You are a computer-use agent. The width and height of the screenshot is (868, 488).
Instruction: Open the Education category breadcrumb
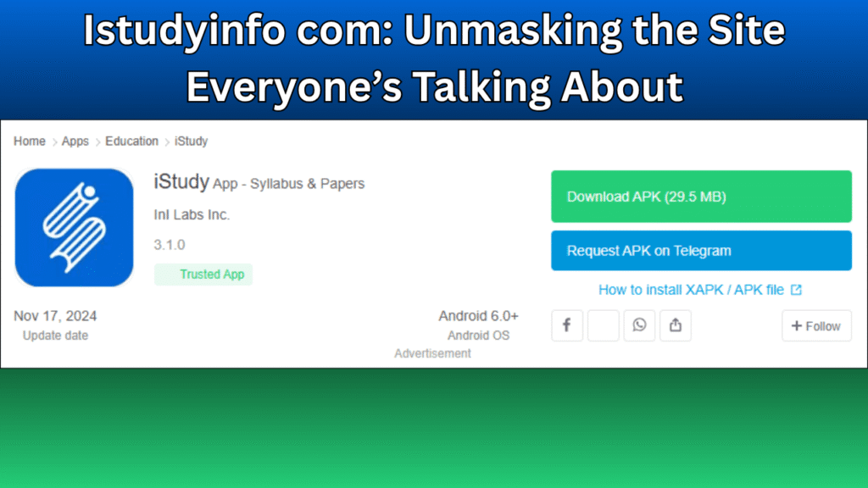coord(131,141)
